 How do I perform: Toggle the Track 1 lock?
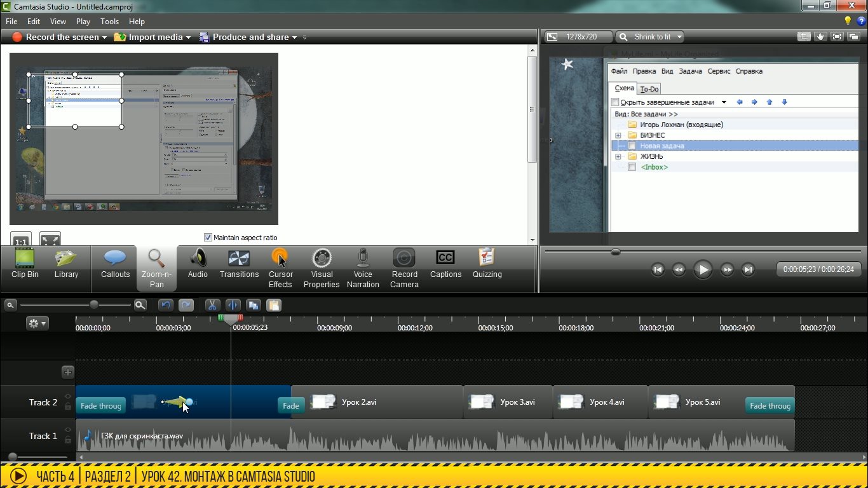point(68,440)
